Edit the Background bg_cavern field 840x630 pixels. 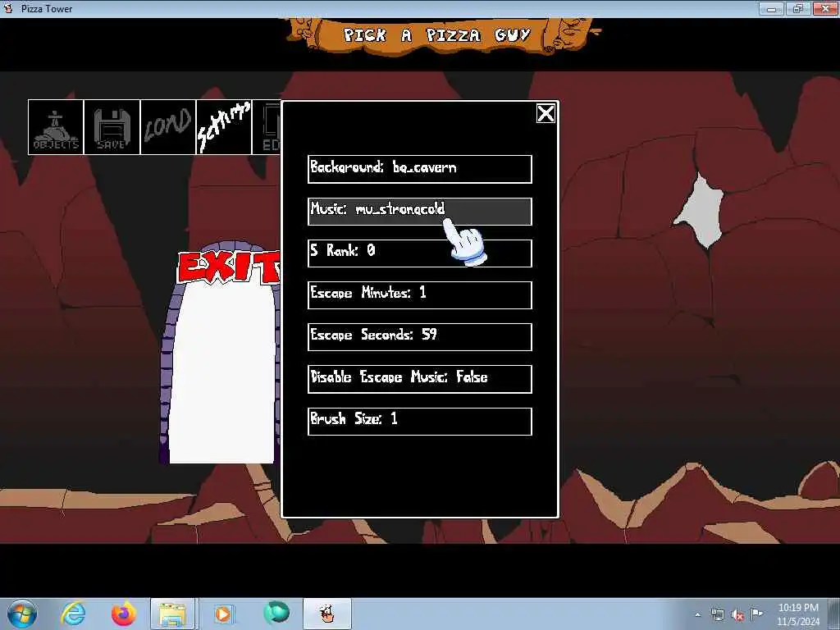(x=419, y=169)
